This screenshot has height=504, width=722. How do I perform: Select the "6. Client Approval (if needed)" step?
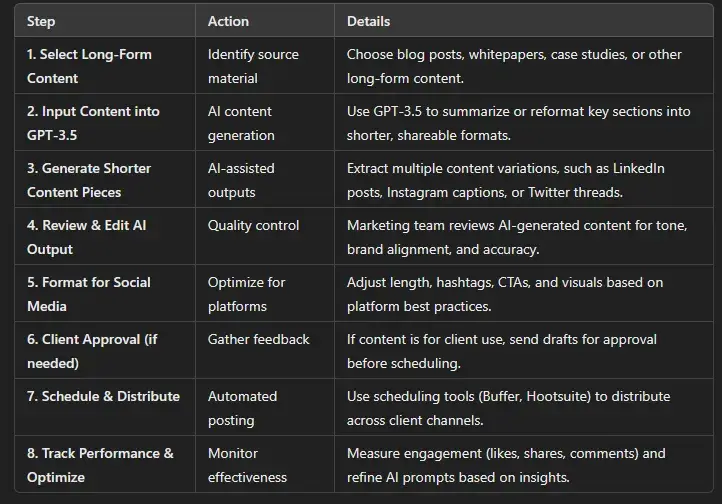click(x=92, y=351)
